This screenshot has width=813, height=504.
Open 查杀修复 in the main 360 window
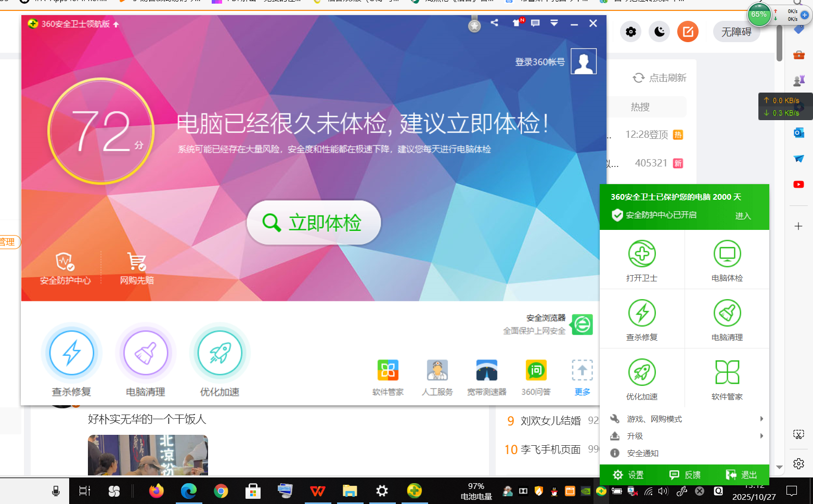(x=72, y=353)
